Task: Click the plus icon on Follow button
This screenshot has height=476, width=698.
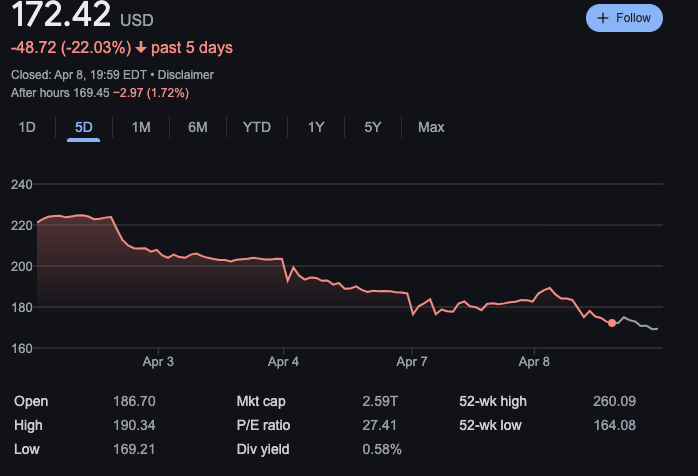Action: [603, 18]
